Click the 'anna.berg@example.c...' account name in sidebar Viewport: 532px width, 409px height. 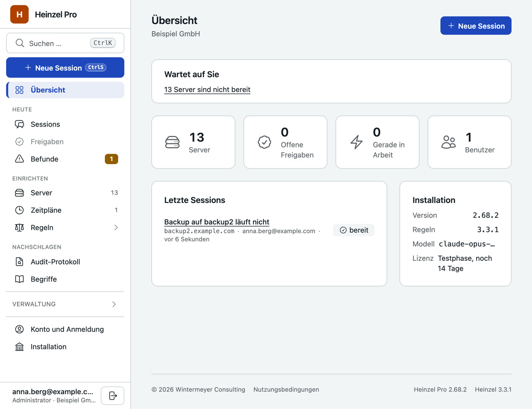53,392
